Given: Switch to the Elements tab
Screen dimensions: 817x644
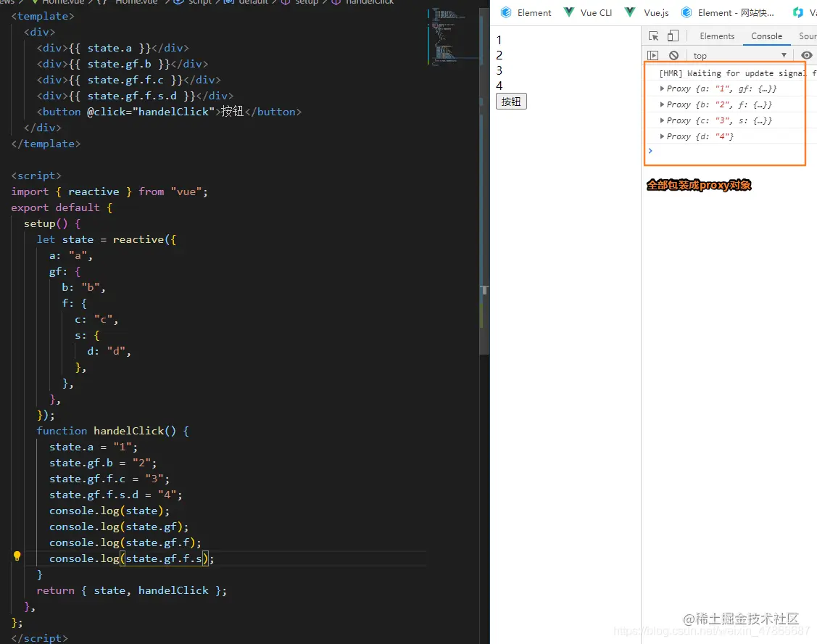Looking at the screenshot, I should pyautogui.click(x=717, y=36).
